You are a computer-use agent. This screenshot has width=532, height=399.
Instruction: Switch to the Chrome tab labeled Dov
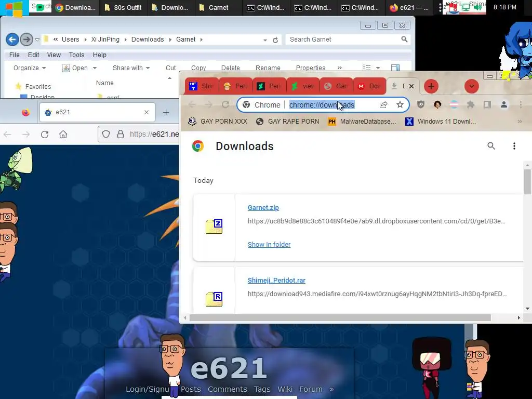[370, 86]
